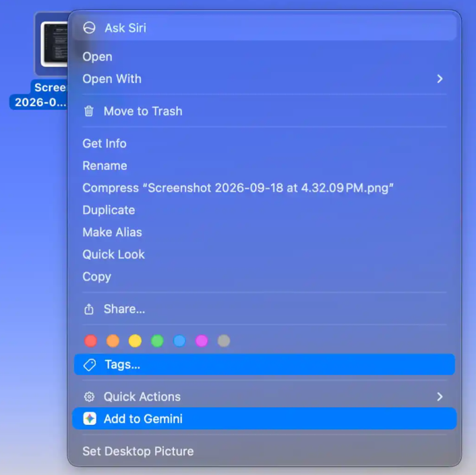Apply the gray tag color
Screen dimensions: 476x475
(x=224, y=341)
